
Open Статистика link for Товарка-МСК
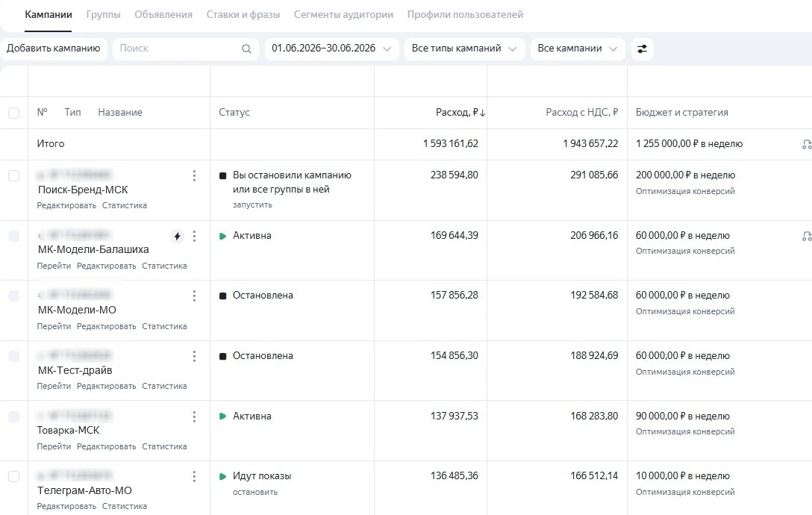click(164, 446)
